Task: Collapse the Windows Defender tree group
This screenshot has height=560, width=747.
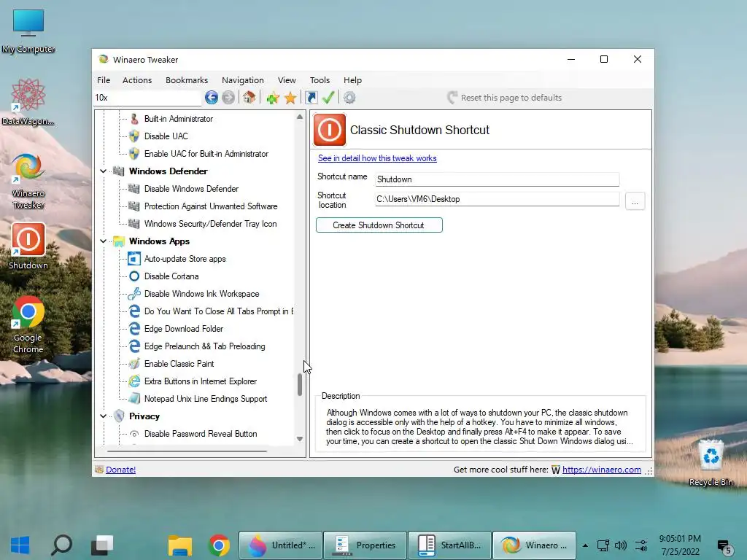Action: coord(104,171)
